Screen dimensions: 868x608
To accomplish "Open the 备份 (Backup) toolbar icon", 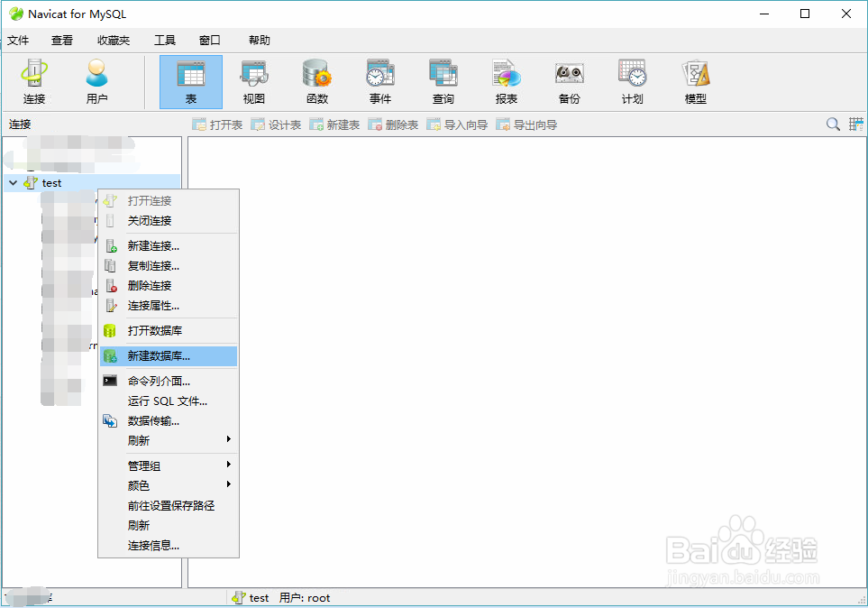I will (570, 82).
